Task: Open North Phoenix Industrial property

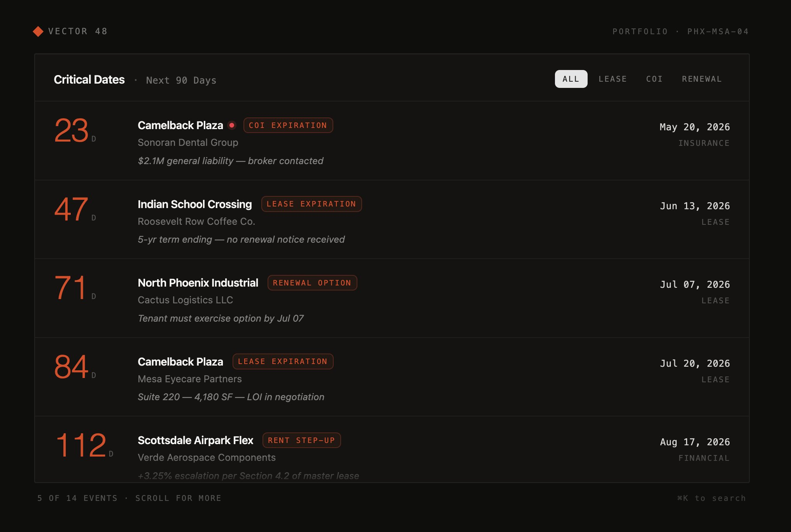Action: point(198,283)
